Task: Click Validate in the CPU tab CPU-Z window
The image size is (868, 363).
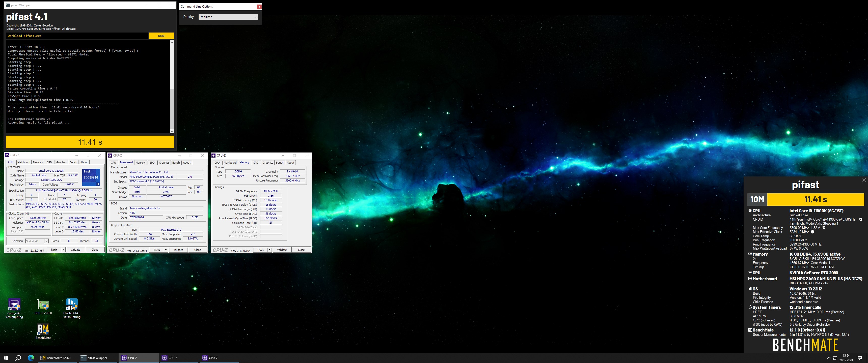Action: (x=75, y=250)
